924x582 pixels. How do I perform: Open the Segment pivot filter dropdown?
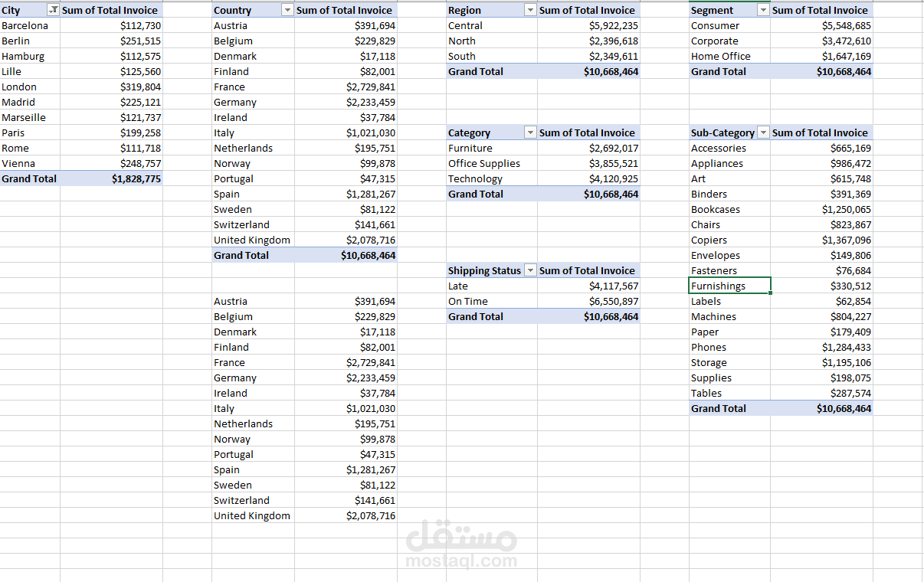(x=763, y=10)
